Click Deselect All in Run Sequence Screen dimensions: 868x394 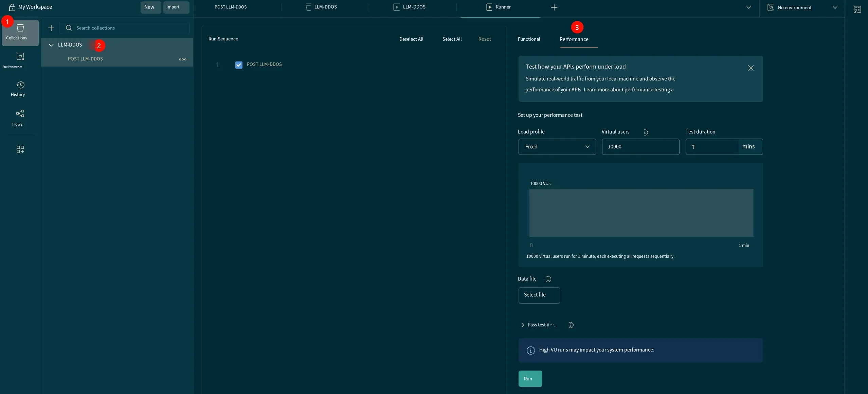pyautogui.click(x=411, y=39)
